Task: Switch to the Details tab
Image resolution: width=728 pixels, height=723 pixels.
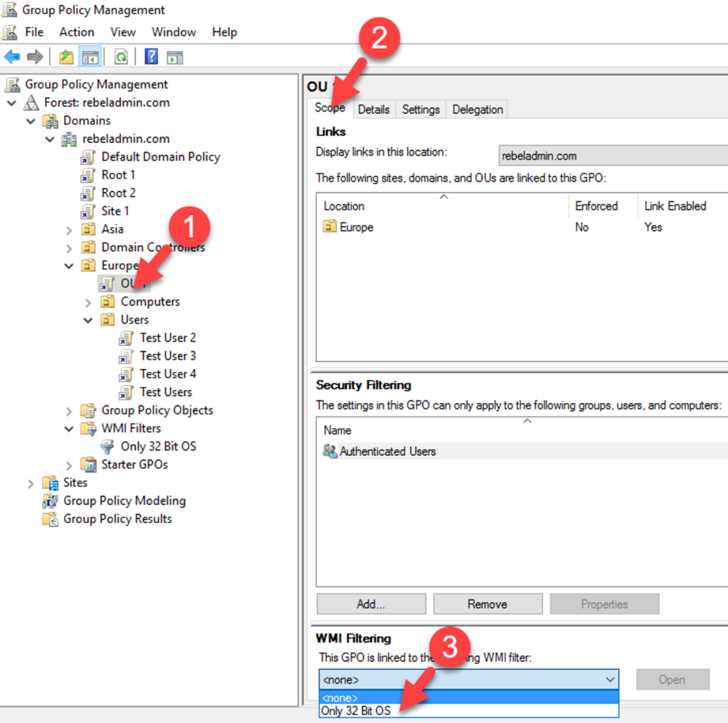Action: point(373,109)
